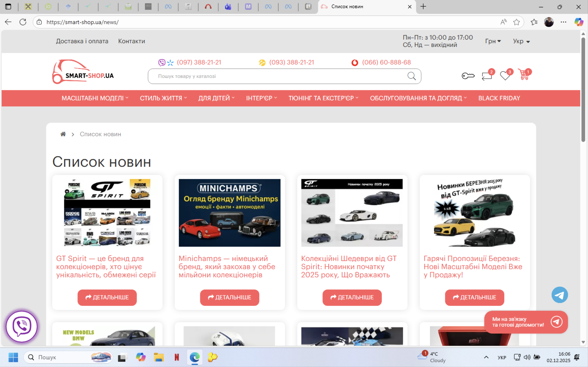Refresh the page in browser
The width and height of the screenshot is (588, 367).
coord(23,22)
